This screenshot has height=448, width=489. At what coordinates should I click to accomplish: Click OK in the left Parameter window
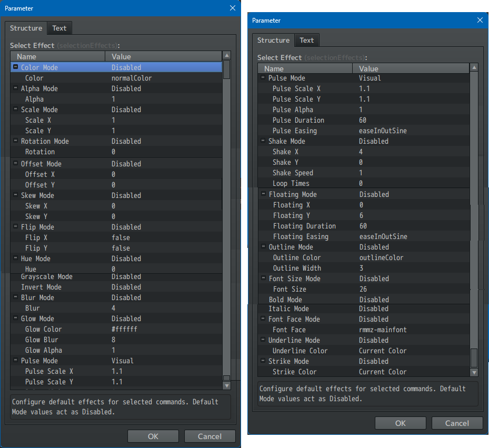click(153, 436)
